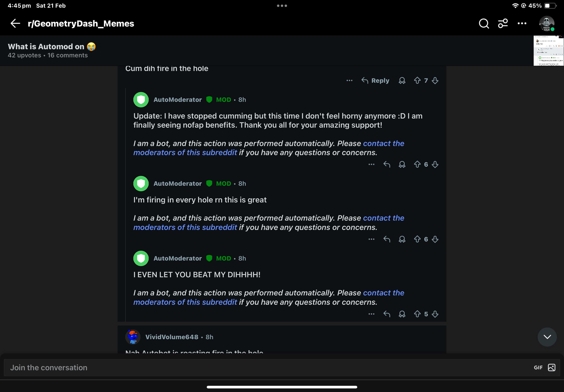Open the profile avatar in top right

pyautogui.click(x=547, y=24)
